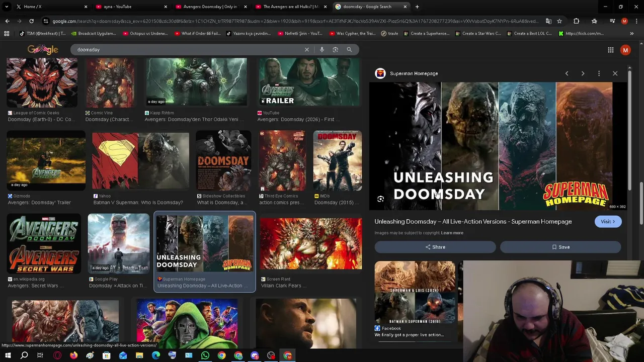Click the Visit button
Image resolution: width=644 pixels, height=362 pixels.
coord(608,222)
